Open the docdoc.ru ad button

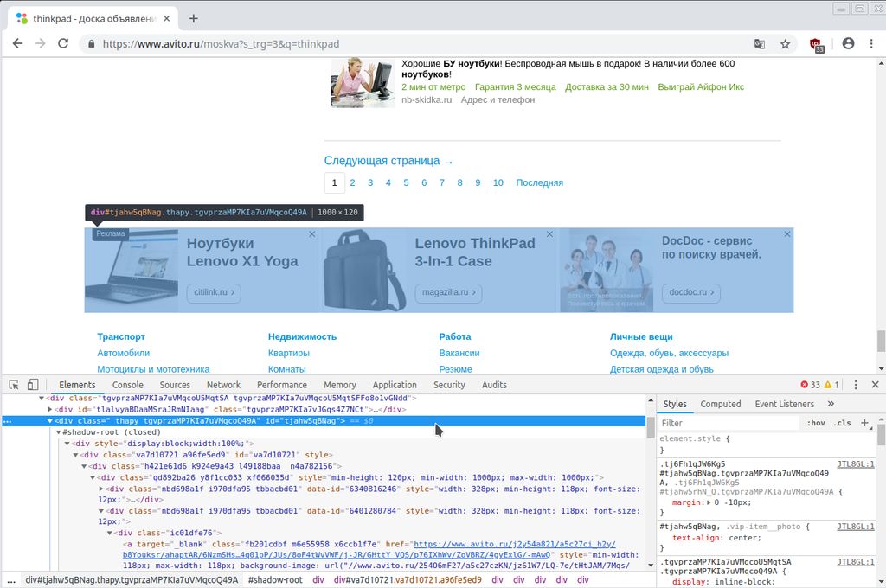click(691, 292)
